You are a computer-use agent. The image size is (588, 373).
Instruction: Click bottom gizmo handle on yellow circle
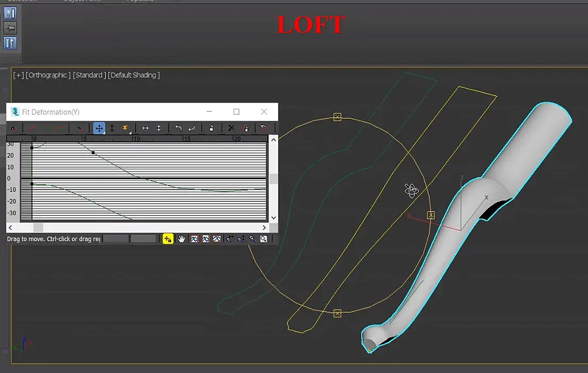pyautogui.click(x=338, y=313)
